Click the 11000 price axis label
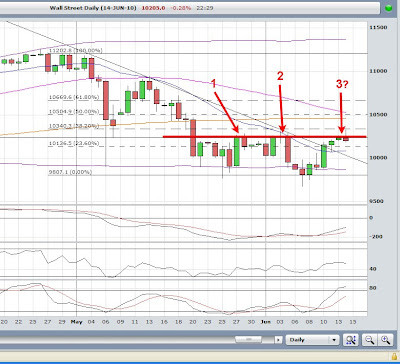Viewport: 400px width, 364px height. point(378,71)
